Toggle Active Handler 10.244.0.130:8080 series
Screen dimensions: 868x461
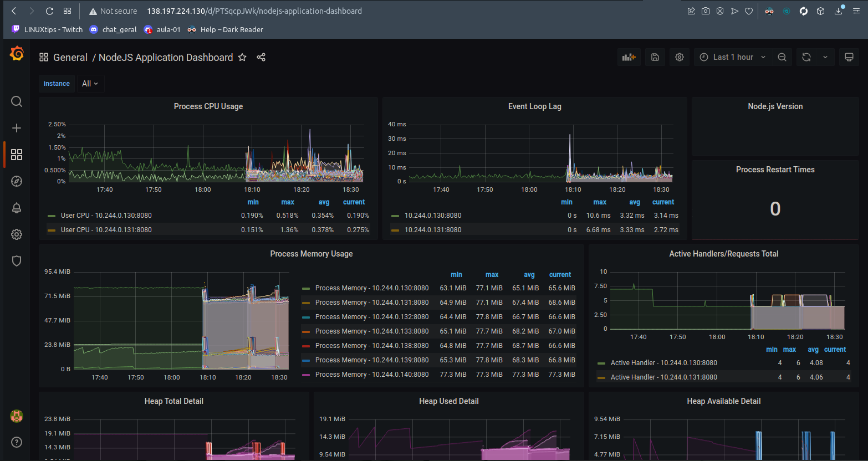[664, 363]
